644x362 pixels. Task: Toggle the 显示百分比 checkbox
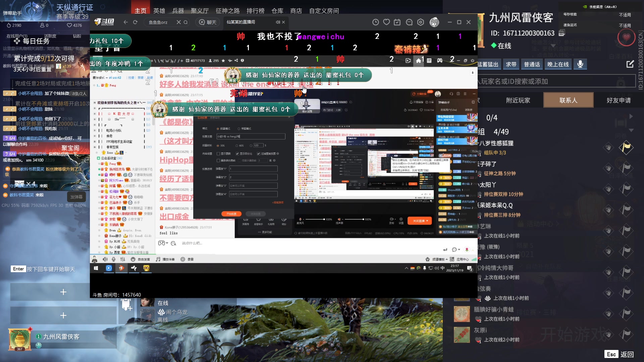[x=237, y=154]
